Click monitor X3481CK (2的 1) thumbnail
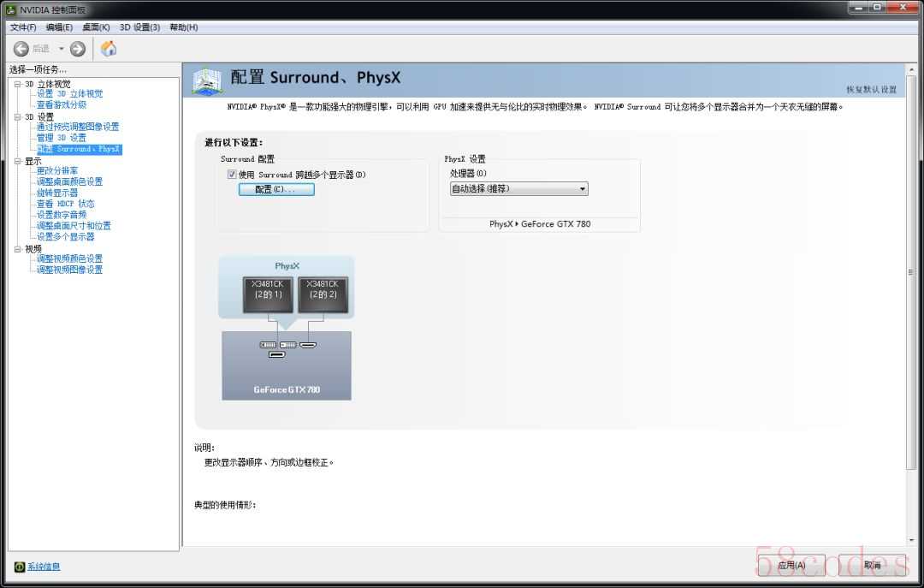Screen dimensions: 924x588 268,294
